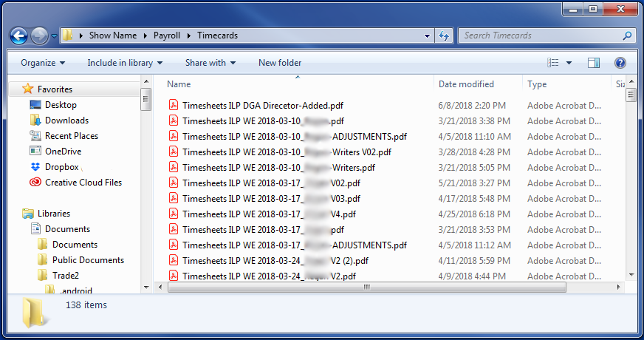This screenshot has width=644, height=340.
Task: Click the Back navigation arrow
Action: (x=19, y=35)
